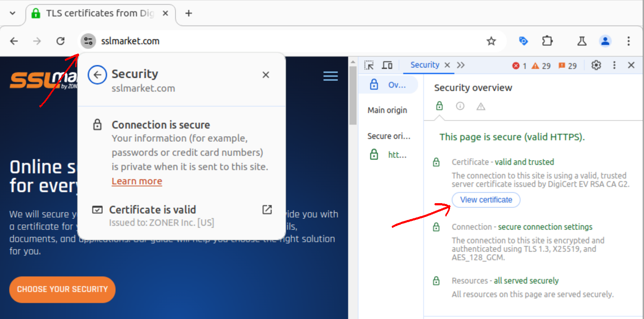
Task: Go back with the browser back arrow
Action: [x=14, y=41]
